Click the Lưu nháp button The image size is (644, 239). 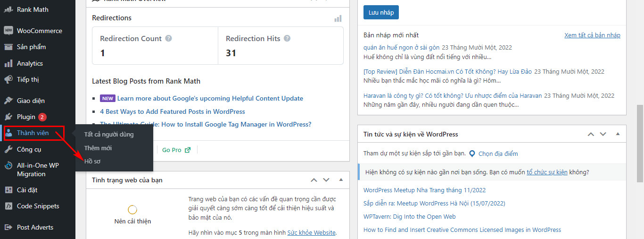pyautogui.click(x=381, y=12)
